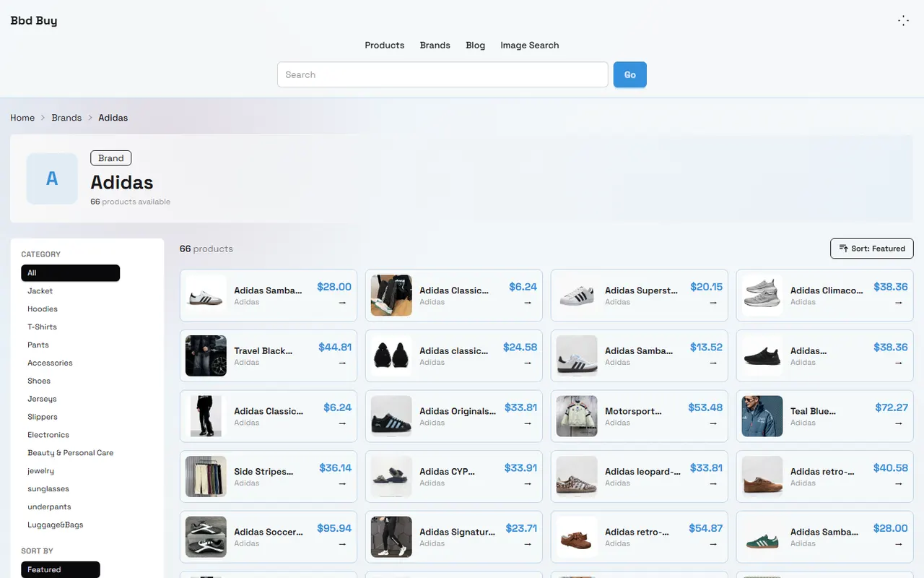Filter by jewelry category
Image resolution: width=924 pixels, height=578 pixels.
[x=71, y=471]
